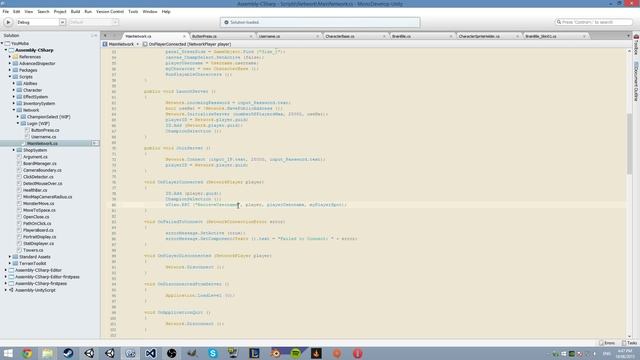Open the Edit menu
This screenshot has height=360, width=640.
[17, 12]
